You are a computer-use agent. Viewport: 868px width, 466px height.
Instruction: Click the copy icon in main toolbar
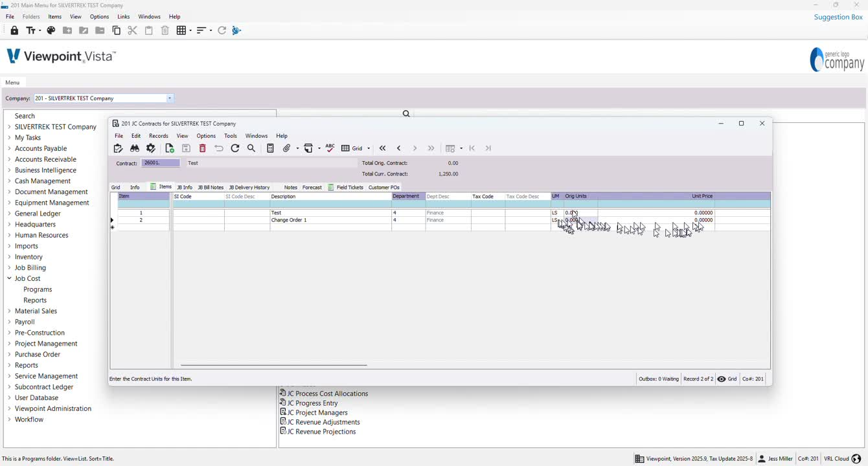point(117,30)
